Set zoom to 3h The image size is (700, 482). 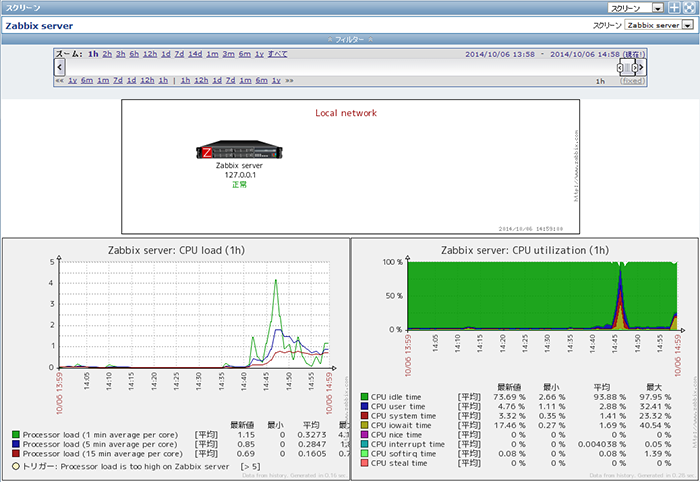pos(121,53)
